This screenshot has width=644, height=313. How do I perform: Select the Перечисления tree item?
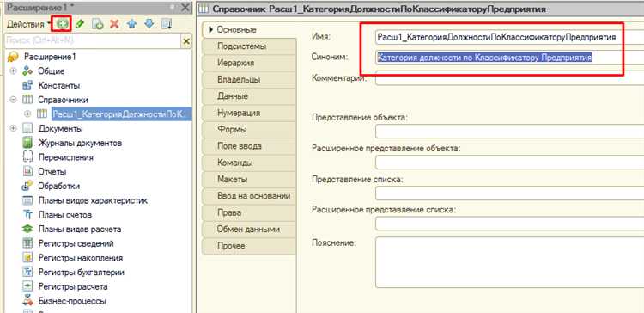(x=66, y=157)
